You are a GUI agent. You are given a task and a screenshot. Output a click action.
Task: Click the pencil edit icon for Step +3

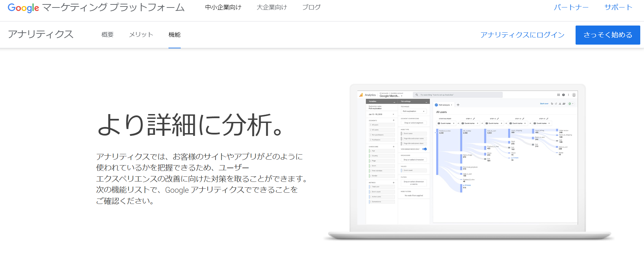(523, 118)
